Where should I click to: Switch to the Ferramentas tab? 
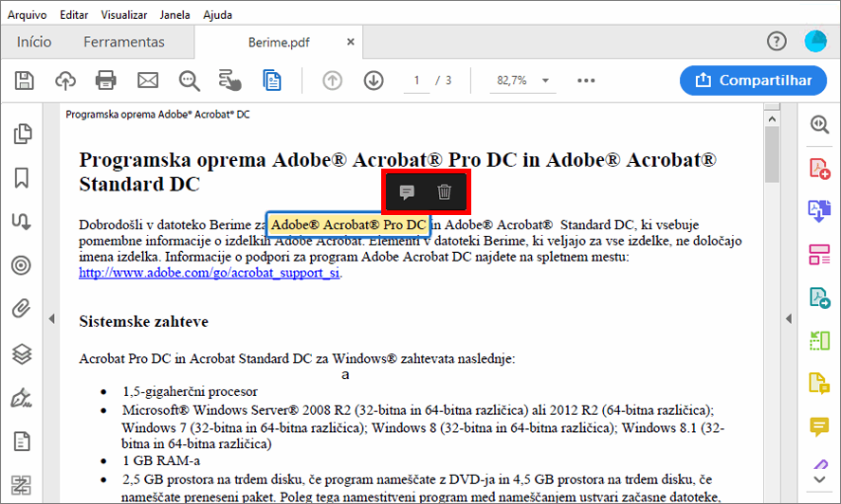(x=124, y=42)
